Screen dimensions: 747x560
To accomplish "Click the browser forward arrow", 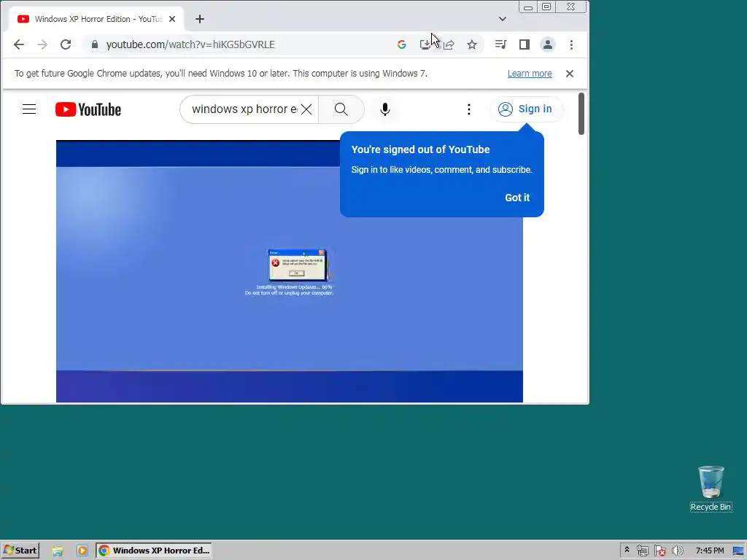I will (42, 44).
